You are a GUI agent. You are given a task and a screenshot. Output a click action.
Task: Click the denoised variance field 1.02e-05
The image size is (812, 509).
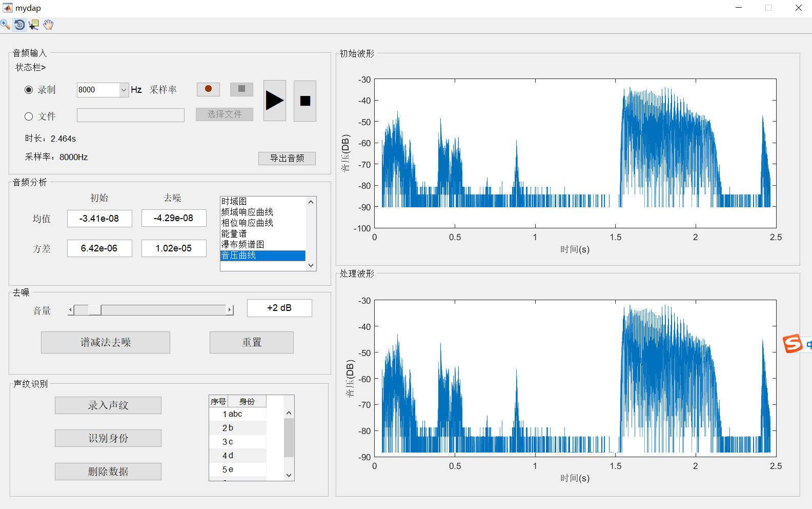click(x=174, y=248)
